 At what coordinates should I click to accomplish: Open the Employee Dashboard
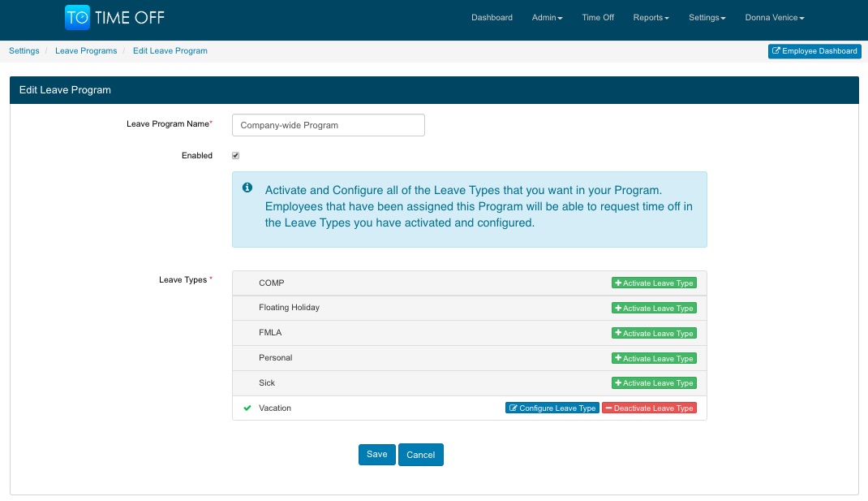[x=814, y=51]
